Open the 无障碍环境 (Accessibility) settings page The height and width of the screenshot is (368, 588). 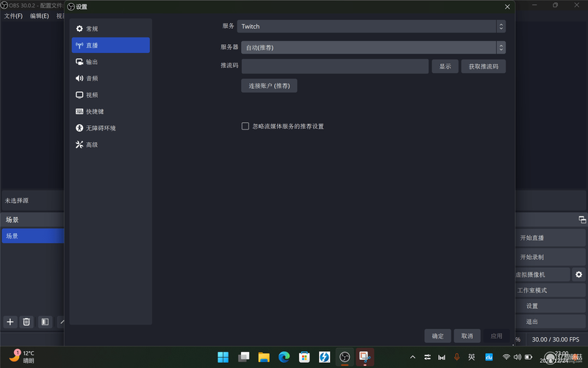111,127
